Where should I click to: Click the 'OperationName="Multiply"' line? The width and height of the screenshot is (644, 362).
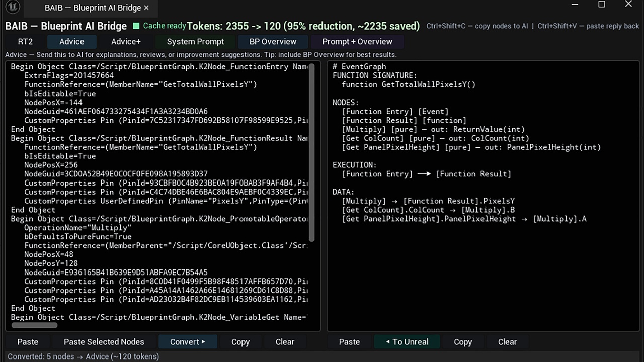(78, 228)
